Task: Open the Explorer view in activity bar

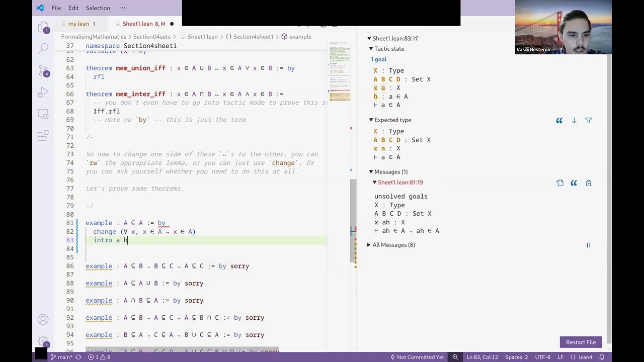Action: pyautogui.click(x=43, y=28)
